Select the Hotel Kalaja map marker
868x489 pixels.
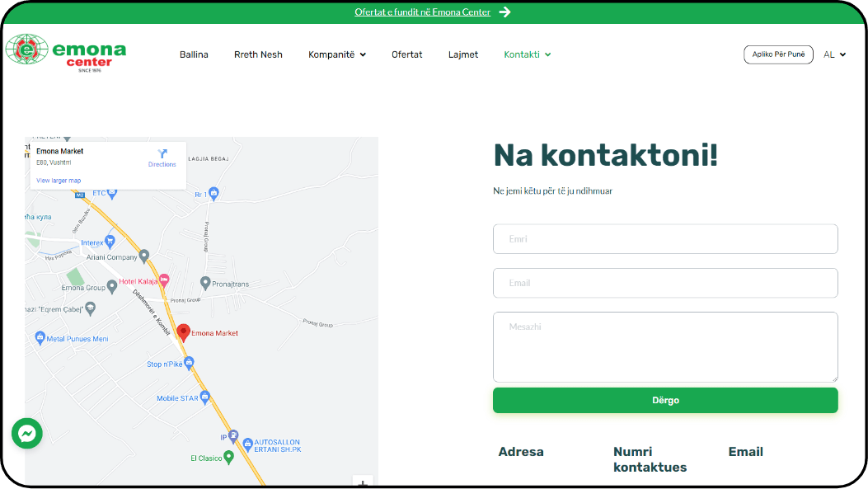coord(164,281)
